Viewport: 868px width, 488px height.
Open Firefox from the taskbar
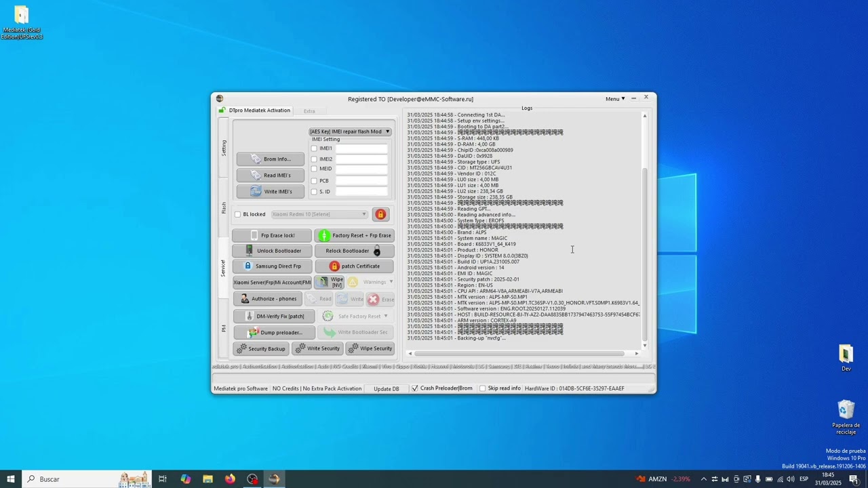[230, 479]
